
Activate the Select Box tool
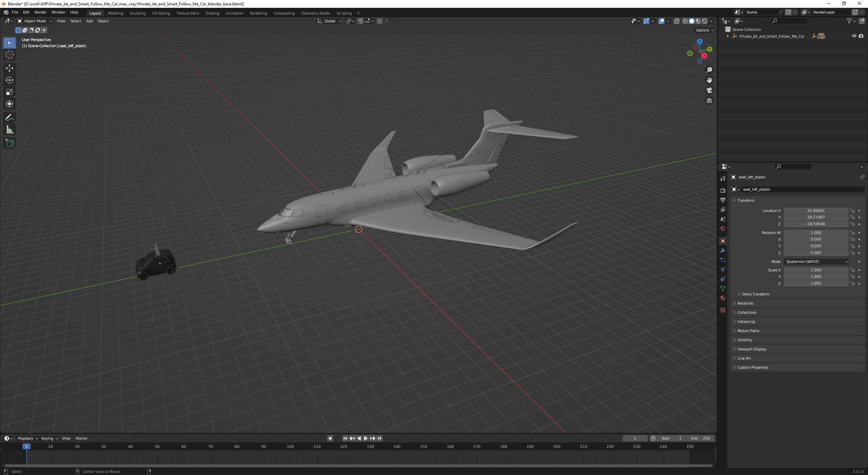(x=9, y=43)
